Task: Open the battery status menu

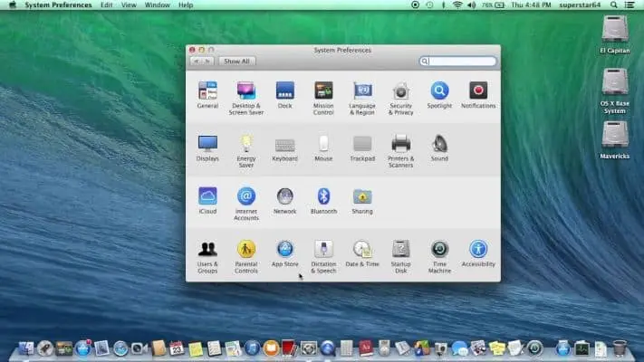Action: [x=493, y=5]
